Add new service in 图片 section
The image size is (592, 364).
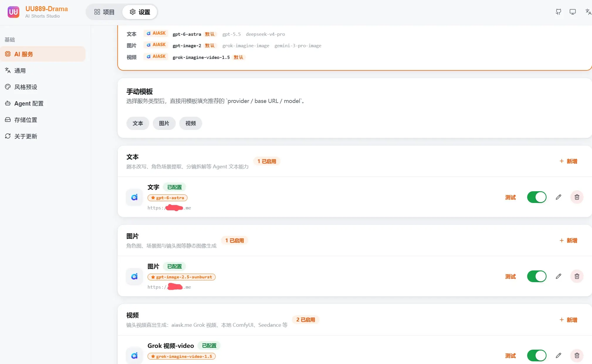[568, 241]
